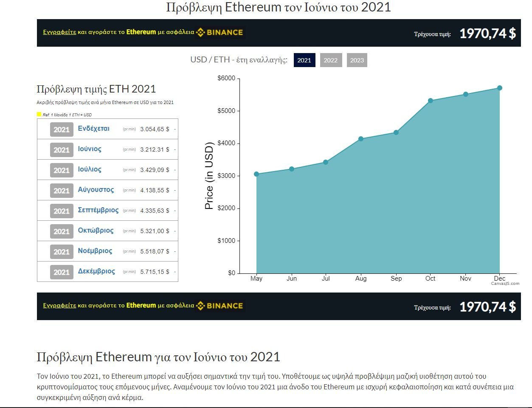Open the Ιούνιος 2021 forecast link
532x408 pixels.
[x=90, y=149]
